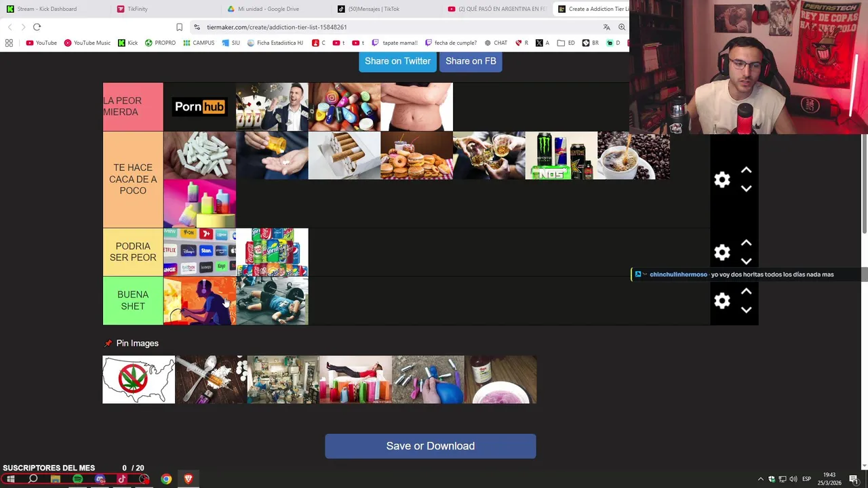Click the zoom magnifier in address bar
The image size is (868, 488).
click(622, 27)
